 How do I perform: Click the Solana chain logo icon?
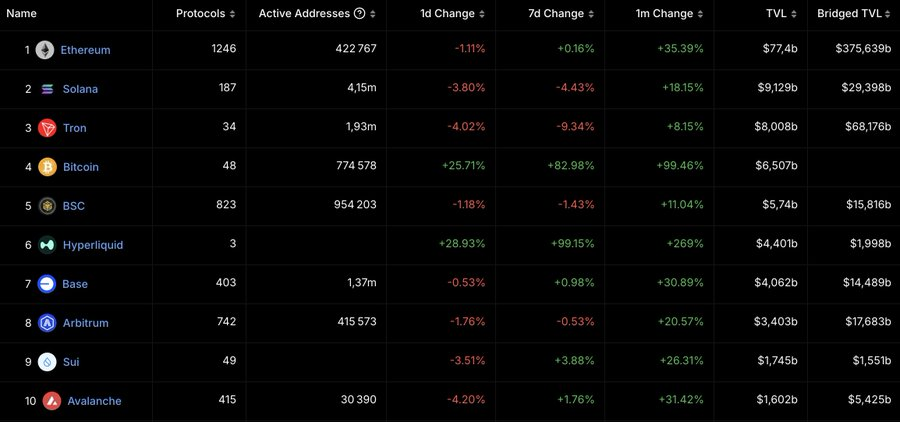48,89
